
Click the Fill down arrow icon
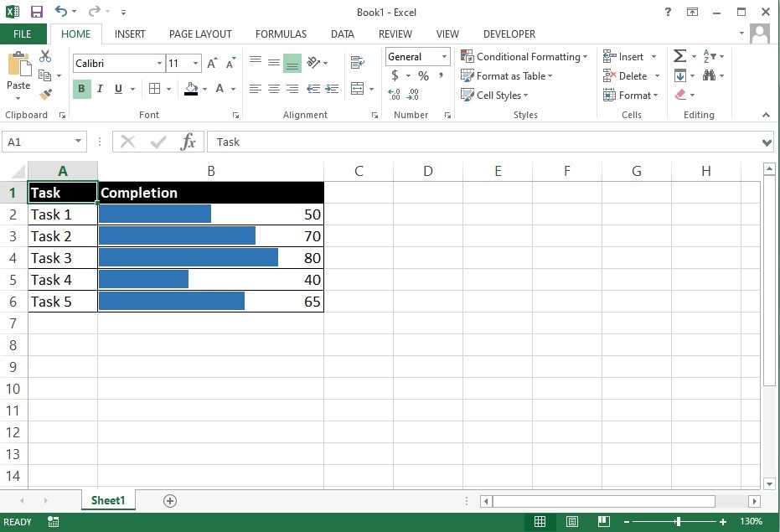(x=680, y=75)
